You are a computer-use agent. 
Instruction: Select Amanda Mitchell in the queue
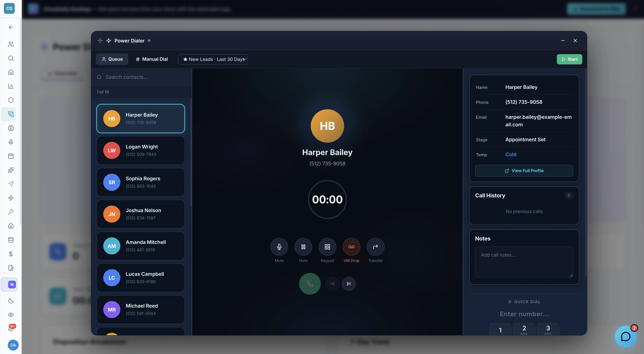click(x=141, y=246)
